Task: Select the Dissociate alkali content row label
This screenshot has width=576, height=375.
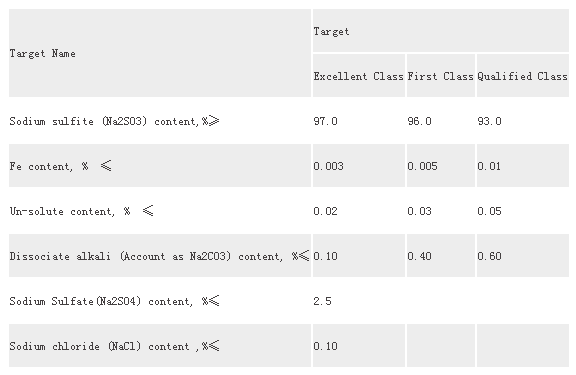Action: (160, 256)
